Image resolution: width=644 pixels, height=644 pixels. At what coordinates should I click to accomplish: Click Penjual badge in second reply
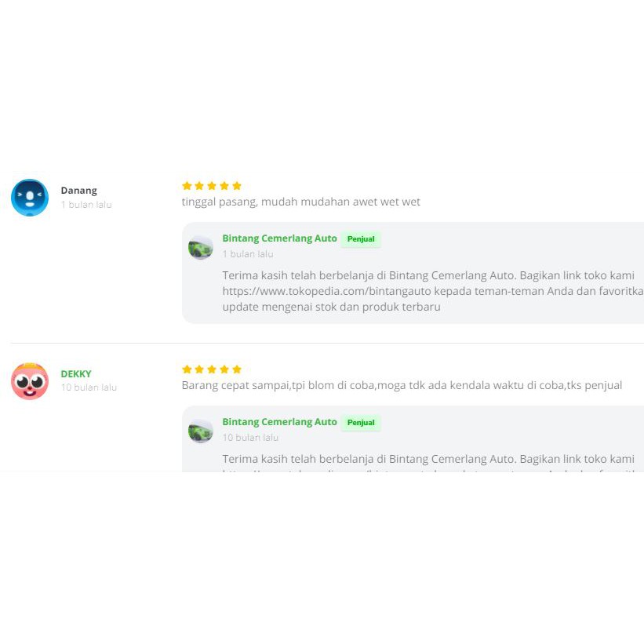click(x=361, y=423)
